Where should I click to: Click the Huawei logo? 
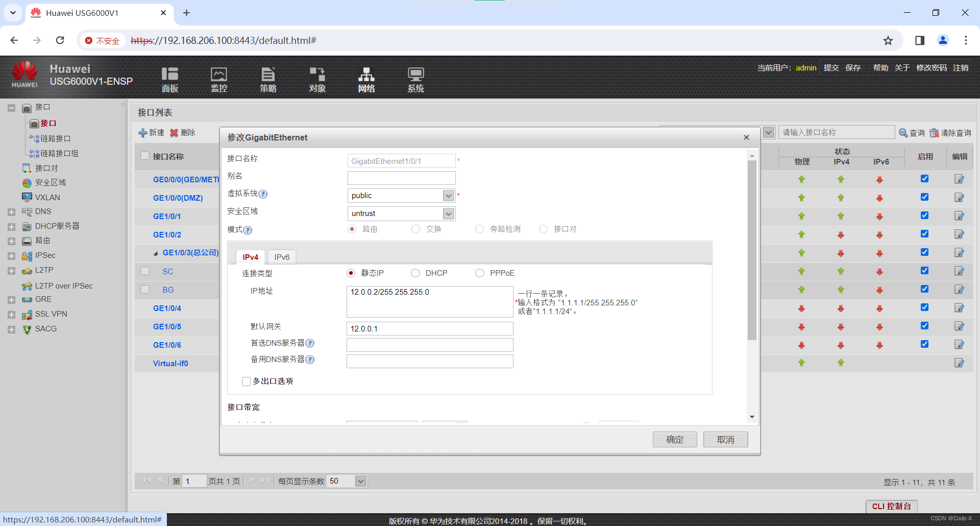tap(24, 75)
